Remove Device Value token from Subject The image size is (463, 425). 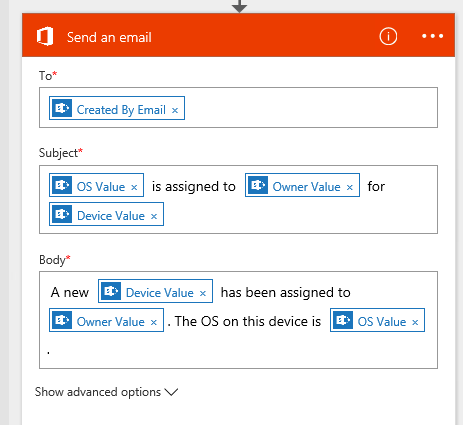[154, 216]
